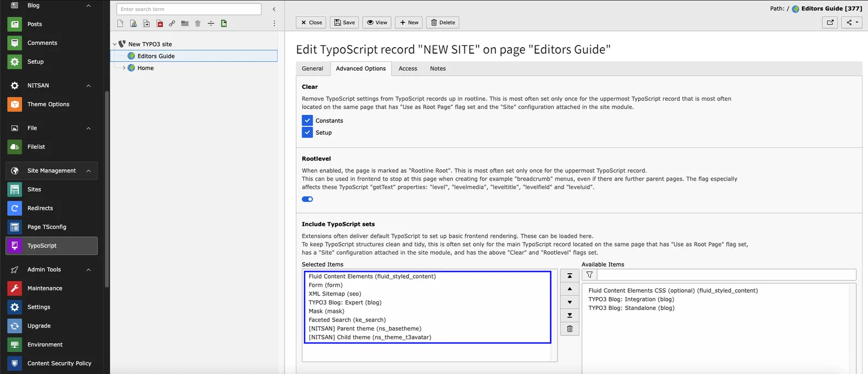Viewport: 868px width, 374px height.
Task: Select 'Faceted Search (ke_search)' selected item
Action: click(347, 320)
